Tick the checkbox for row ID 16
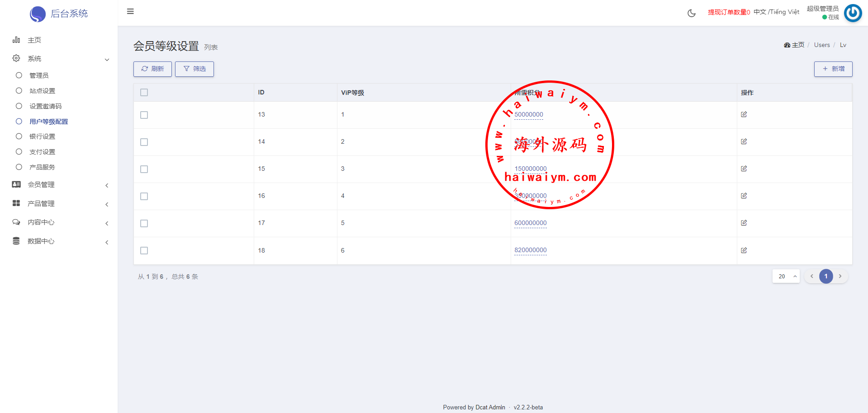 pos(144,196)
